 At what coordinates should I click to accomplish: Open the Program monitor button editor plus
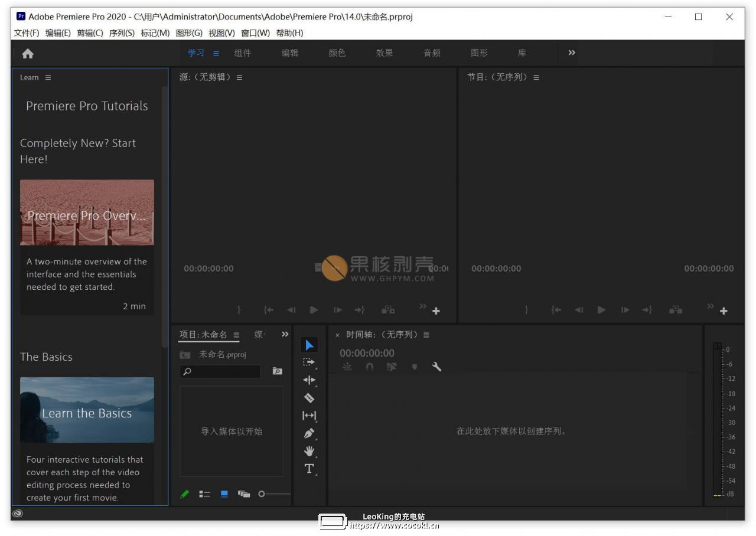click(x=724, y=311)
